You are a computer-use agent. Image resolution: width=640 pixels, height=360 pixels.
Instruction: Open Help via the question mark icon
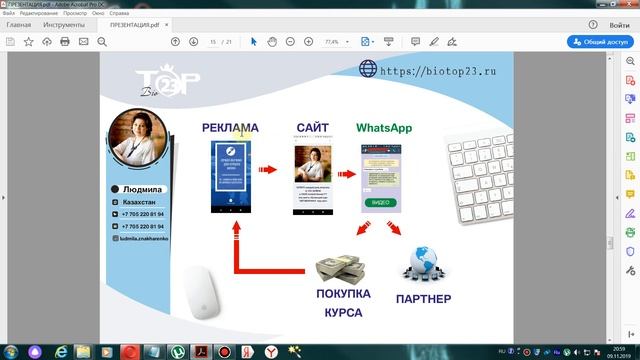click(593, 25)
